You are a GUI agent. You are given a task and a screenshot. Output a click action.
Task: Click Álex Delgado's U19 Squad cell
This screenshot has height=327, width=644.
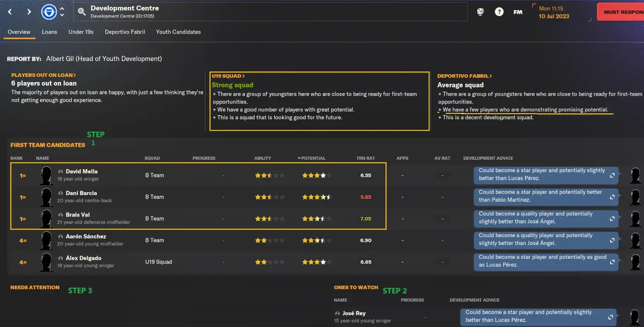[x=159, y=262]
